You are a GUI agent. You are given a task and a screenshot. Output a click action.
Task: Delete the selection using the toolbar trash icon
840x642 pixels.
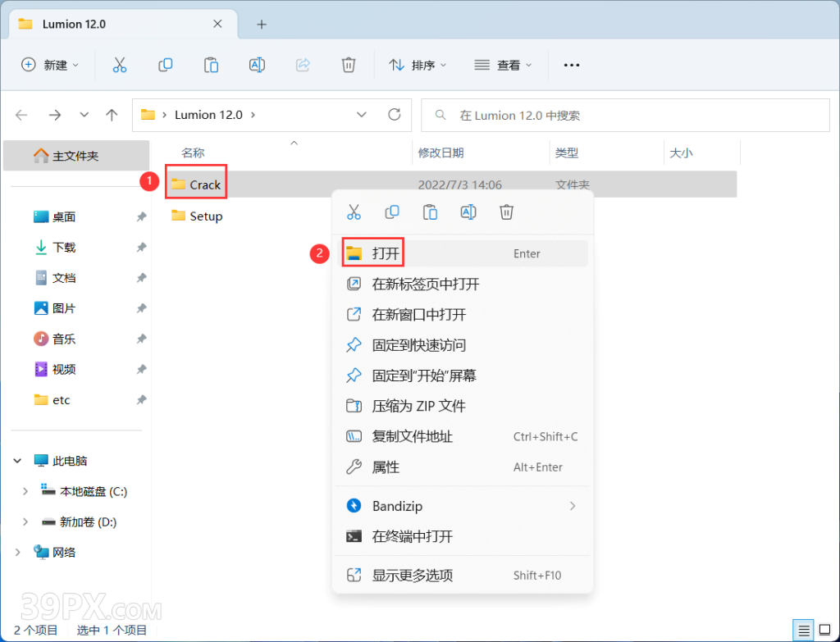(x=348, y=65)
